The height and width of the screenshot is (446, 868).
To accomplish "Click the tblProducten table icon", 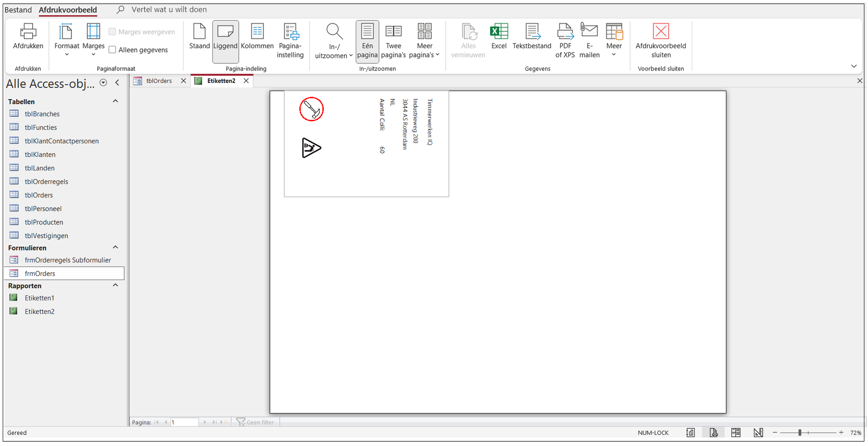I will point(14,222).
